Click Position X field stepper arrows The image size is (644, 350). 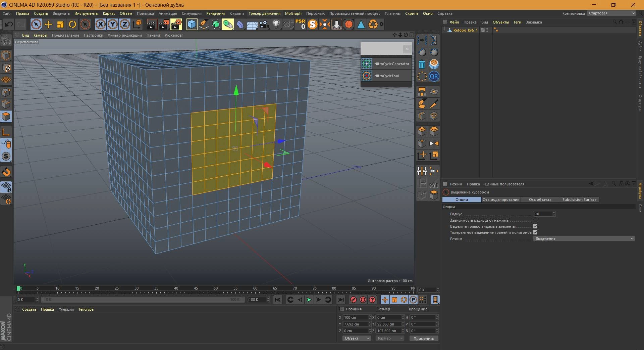click(370, 317)
